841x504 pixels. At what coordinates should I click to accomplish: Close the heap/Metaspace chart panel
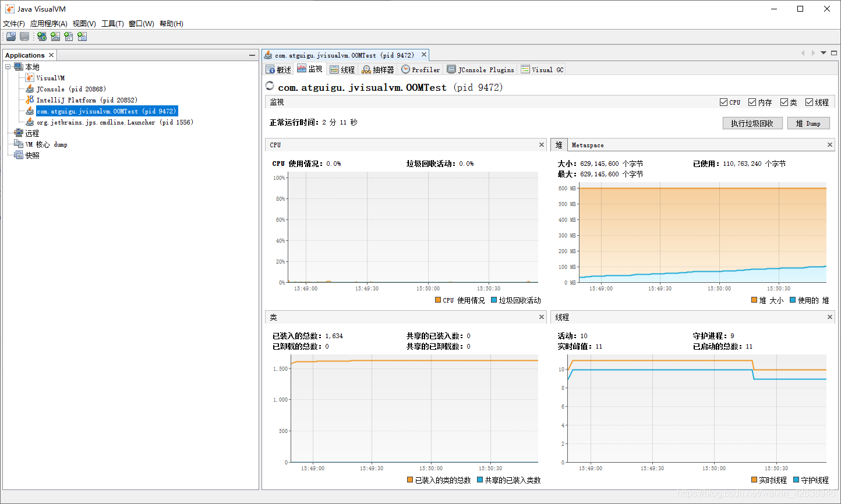coord(830,144)
